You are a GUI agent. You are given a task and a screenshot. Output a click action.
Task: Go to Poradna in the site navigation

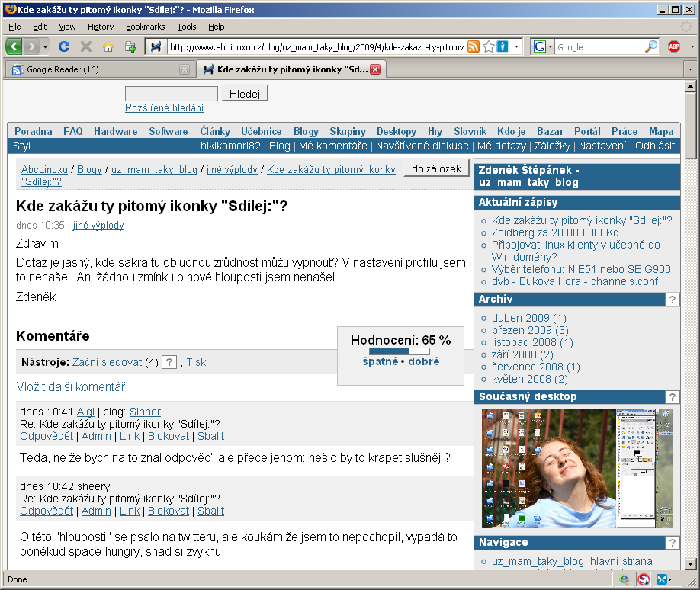click(33, 131)
